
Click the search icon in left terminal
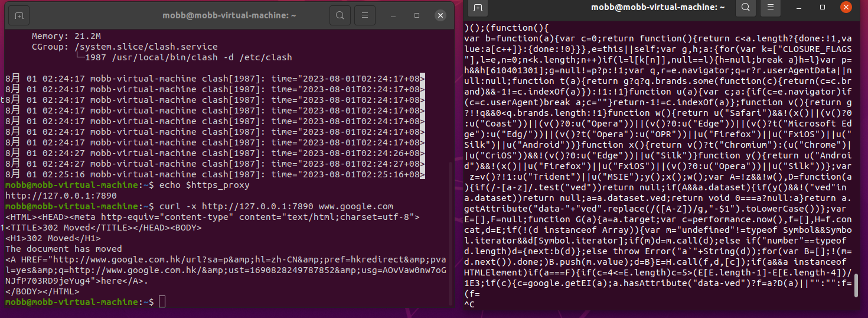(340, 15)
